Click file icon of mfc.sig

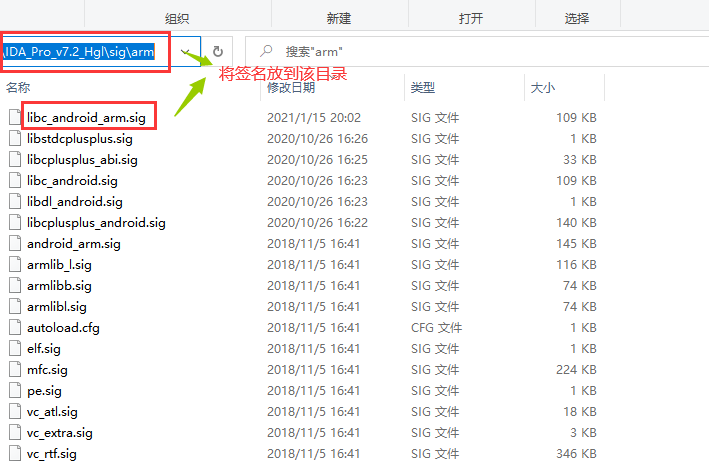pos(15,369)
